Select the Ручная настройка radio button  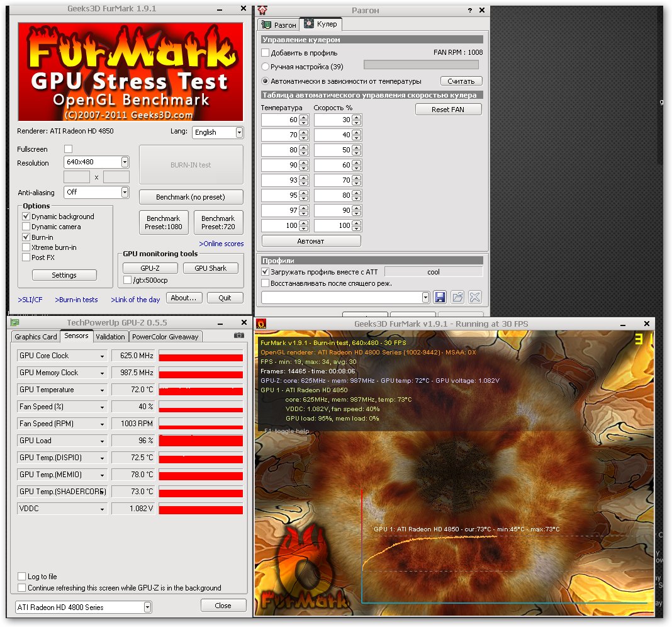(265, 66)
